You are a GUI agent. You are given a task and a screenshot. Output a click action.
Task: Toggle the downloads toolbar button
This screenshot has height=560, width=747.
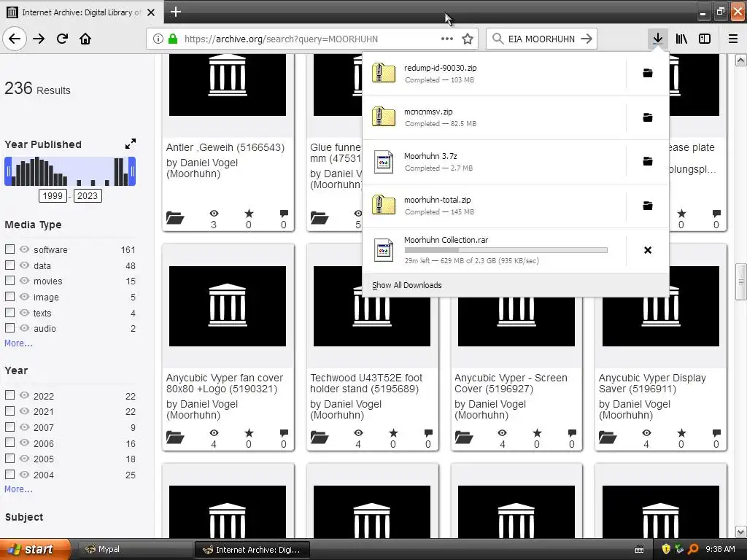coord(657,39)
